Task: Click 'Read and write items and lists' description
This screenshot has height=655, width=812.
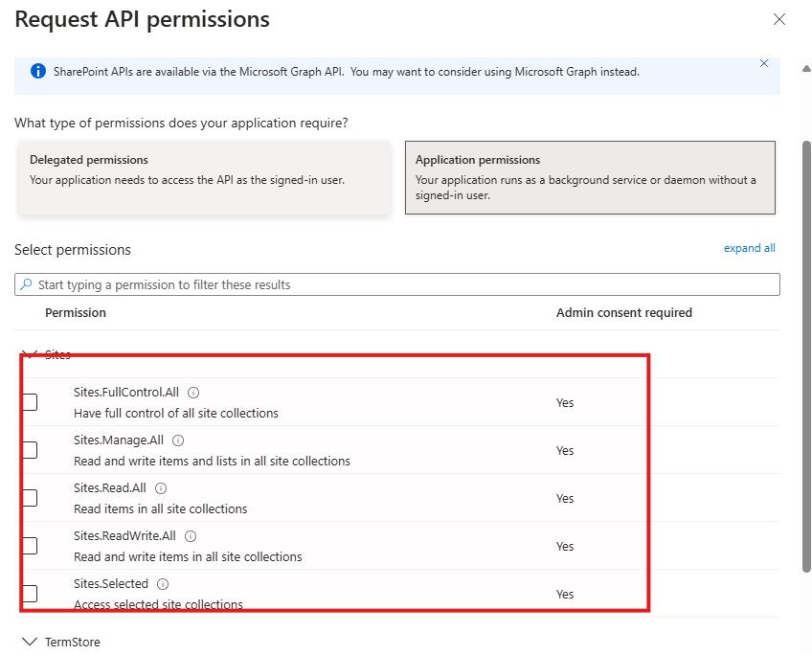Action: (x=212, y=461)
